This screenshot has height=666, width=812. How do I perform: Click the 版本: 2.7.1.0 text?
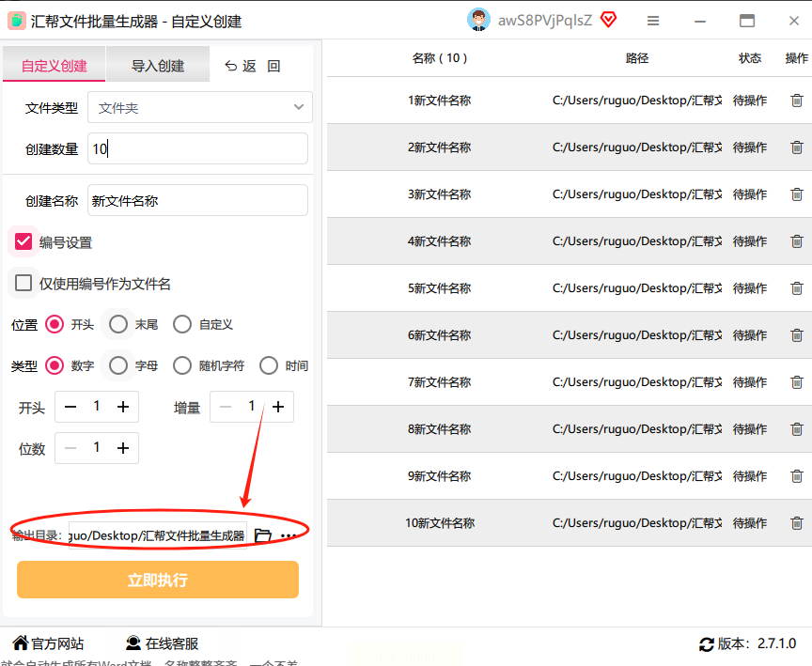pos(757,643)
